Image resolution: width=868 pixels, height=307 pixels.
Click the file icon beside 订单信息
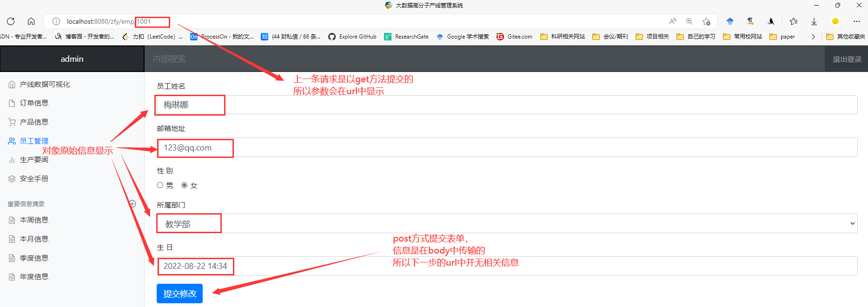coord(12,103)
